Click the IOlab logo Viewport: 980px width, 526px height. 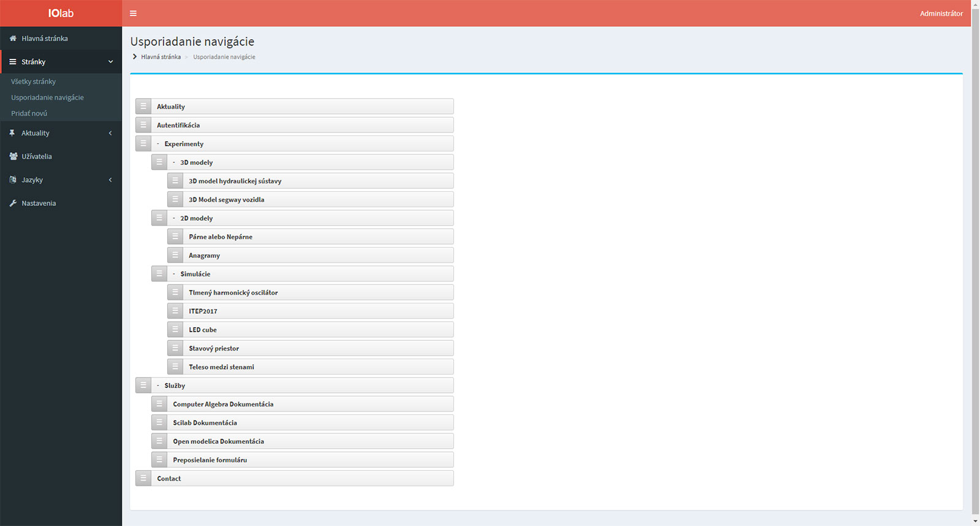coord(61,13)
